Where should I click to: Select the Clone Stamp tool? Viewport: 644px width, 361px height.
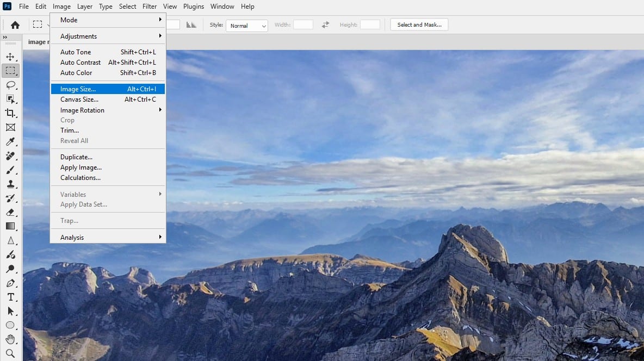[x=10, y=184]
